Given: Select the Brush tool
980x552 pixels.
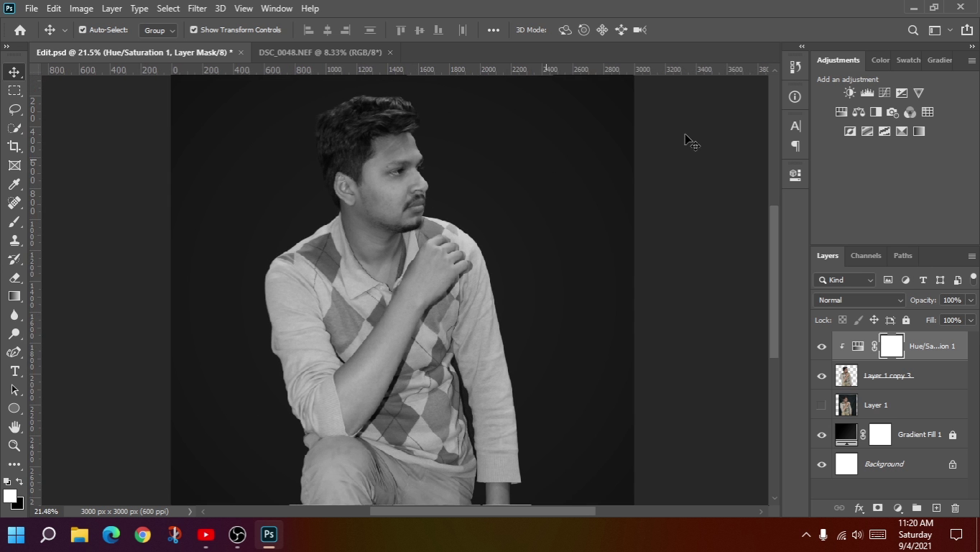Looking at the screenshot, I should (x=14, y=221).
